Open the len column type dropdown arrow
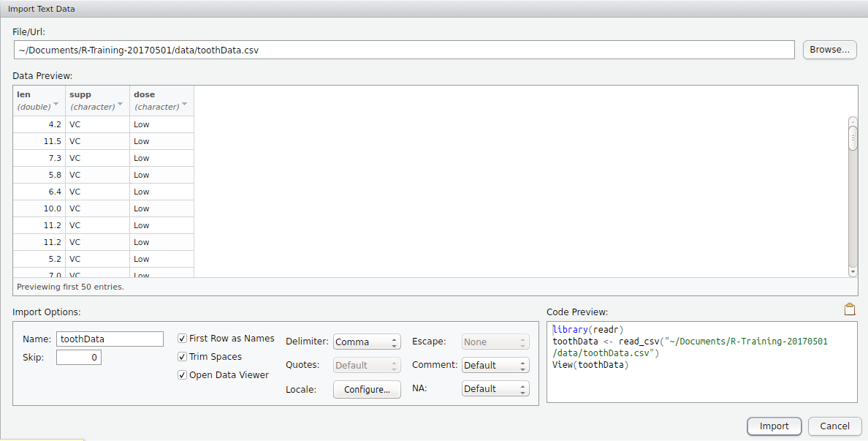The height and width of the screenshot is (441, 868). [x=56, y=105]
